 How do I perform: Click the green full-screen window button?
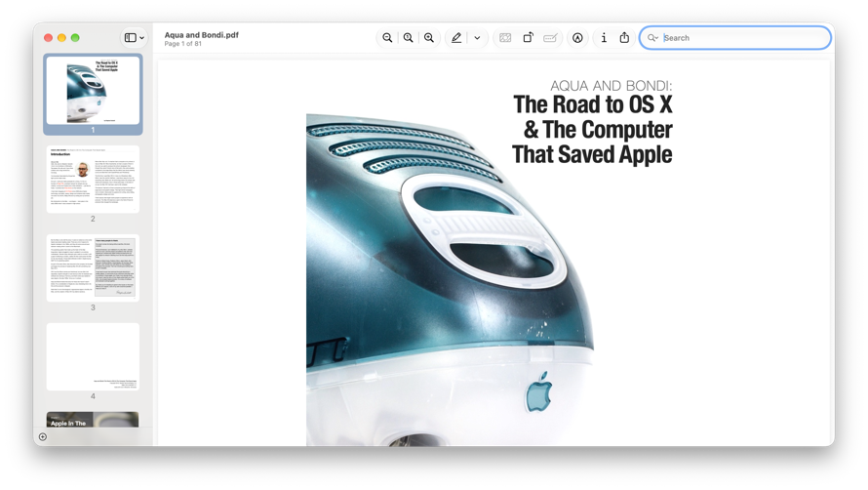click(75, 38)
